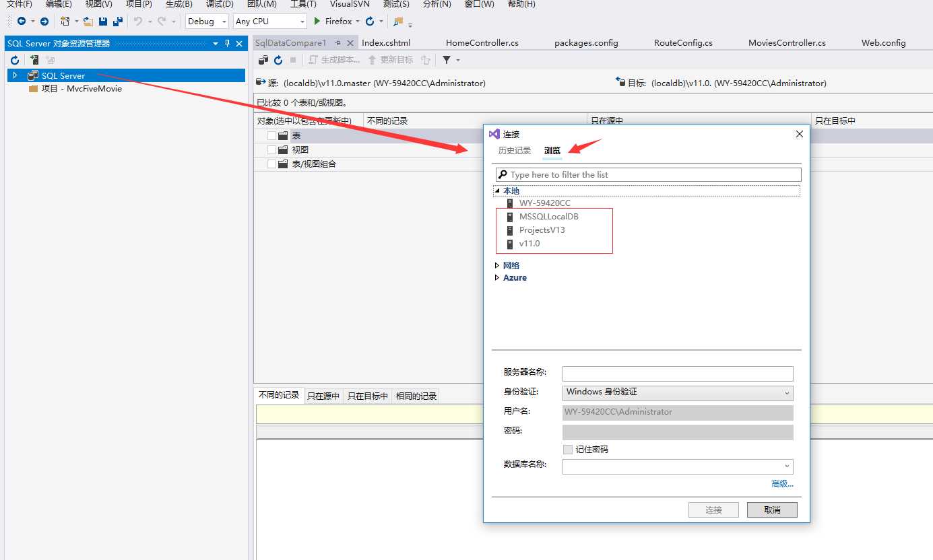Select the v11.0 local server entry
Image resolution: width=933 pixels, height=560 pixels.
pyautogui.click(x=529, y=244)
